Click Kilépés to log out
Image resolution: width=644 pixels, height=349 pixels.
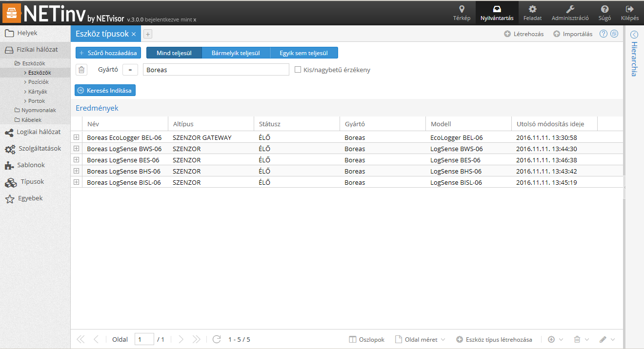click(x=629, y=13)
